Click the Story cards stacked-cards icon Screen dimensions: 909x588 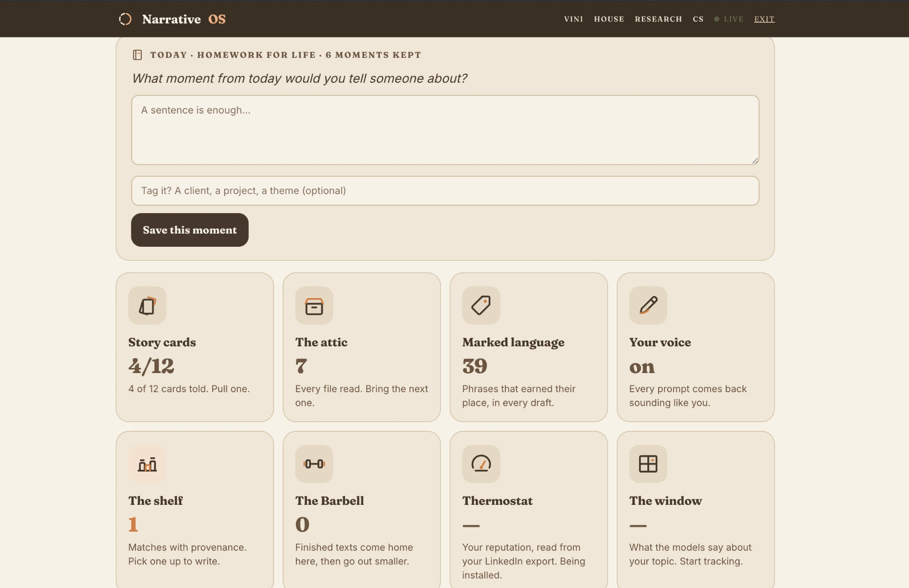click(147, 305)
